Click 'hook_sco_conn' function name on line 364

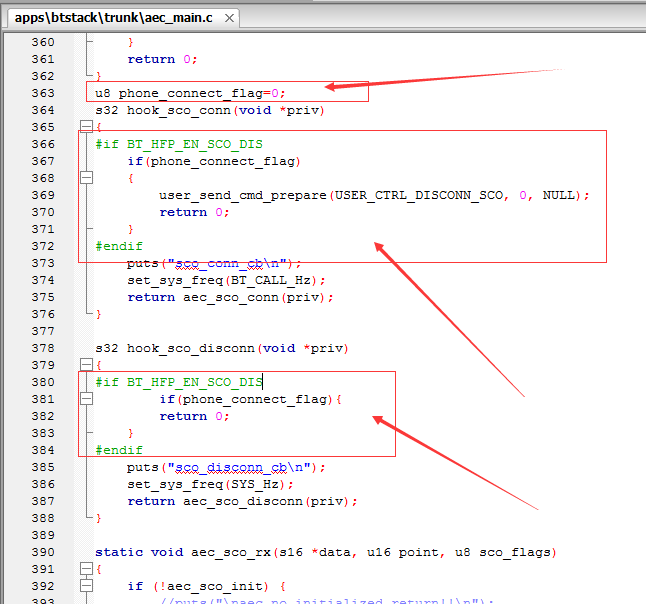pos(179,110)
